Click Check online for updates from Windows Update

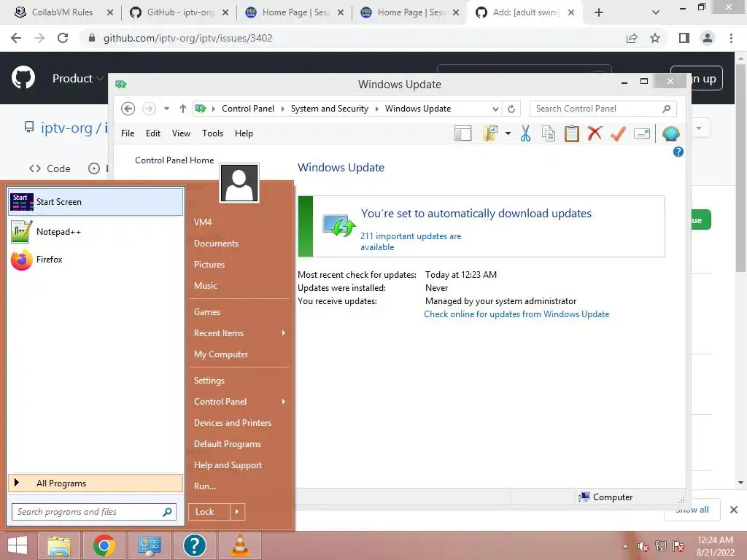pos(516,314)
